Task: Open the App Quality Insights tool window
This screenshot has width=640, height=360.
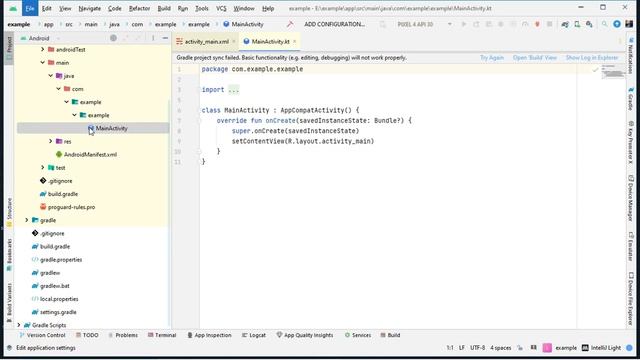Action: coord(304,335)
